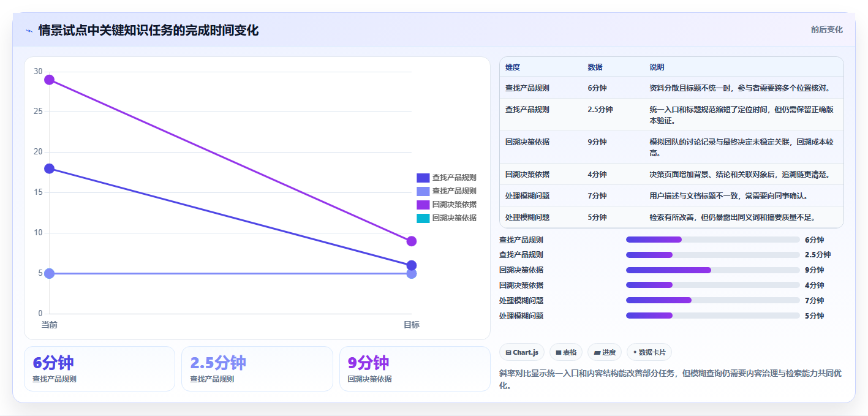Toggle the cyan 回溯决策依据 legend entry
Viewport: 868px width, 416px height.
(x=447, y=218)
